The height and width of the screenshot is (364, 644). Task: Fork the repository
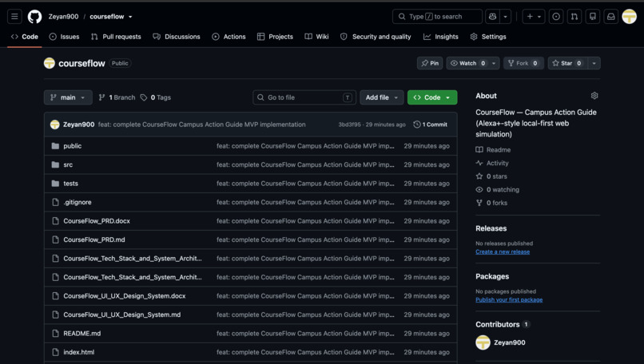coord(523,63)
